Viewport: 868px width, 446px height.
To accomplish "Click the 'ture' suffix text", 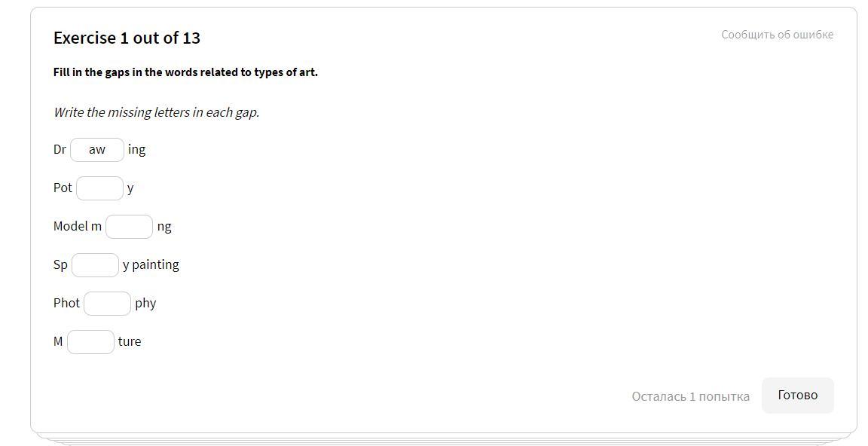I will click(130, 342).
